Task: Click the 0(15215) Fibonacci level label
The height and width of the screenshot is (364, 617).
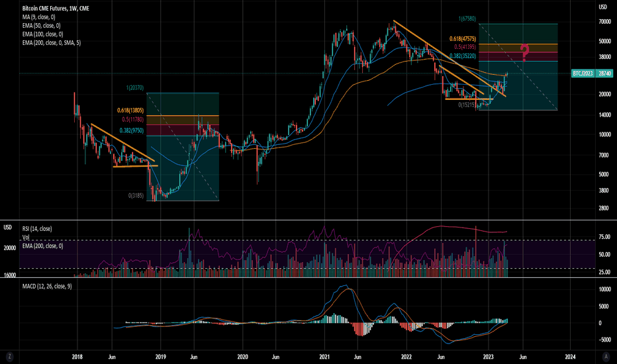Action: [x=467, y=105]
